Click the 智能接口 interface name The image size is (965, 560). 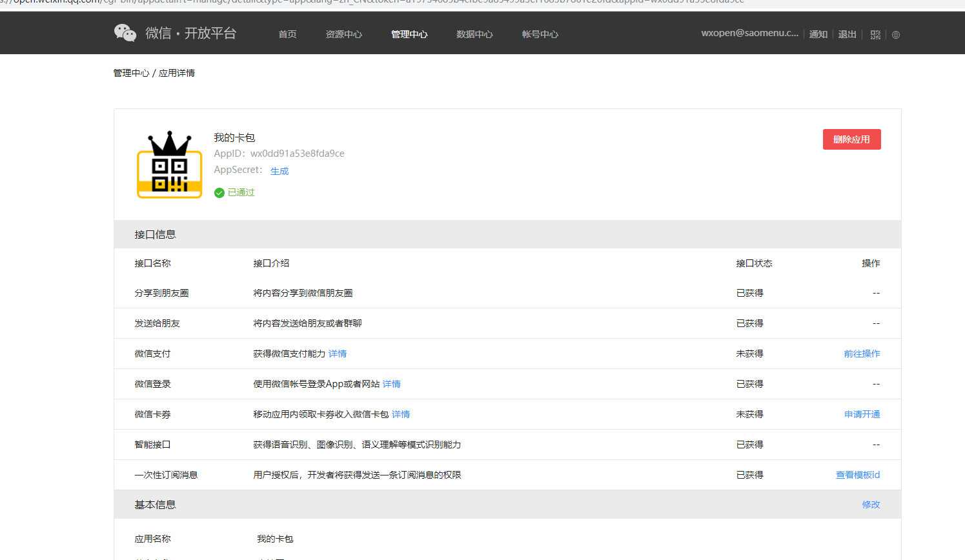coord(152,445)
